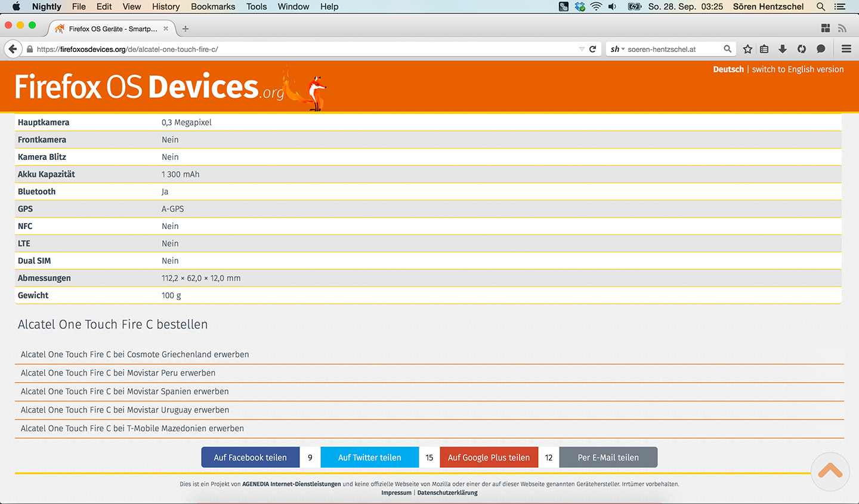The image size is (859, 504).
Task: Open the Firefox hamburger menu
Action: point(846,49)
